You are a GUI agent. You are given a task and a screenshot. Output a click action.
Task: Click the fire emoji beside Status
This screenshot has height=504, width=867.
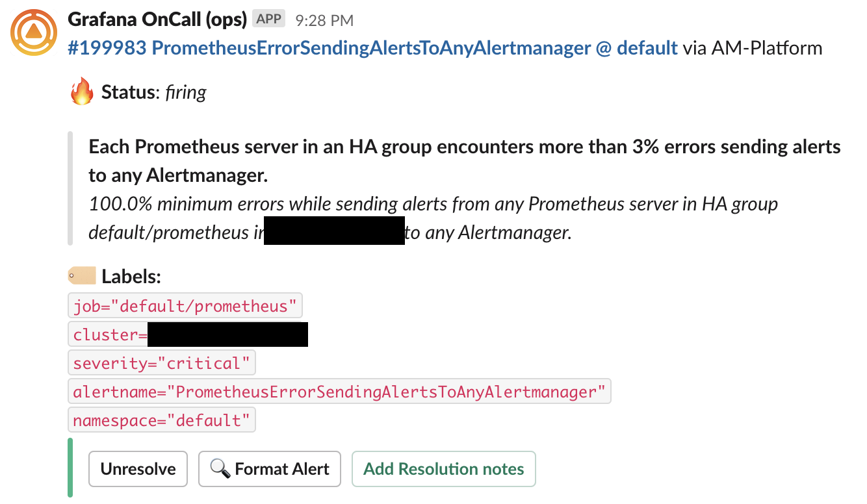pyautogui.click(x=82, y=92)
